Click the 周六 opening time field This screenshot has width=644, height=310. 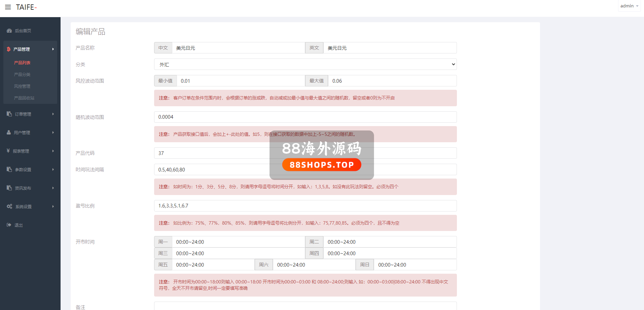point(314,265)
